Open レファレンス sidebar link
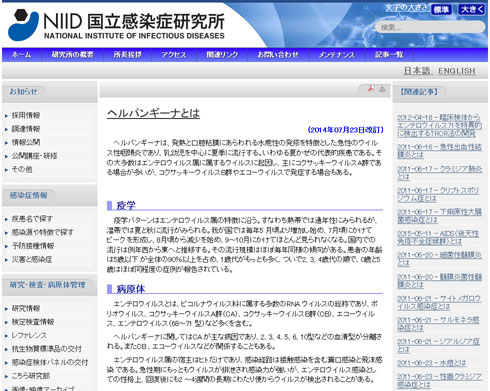 pos(29,335)
